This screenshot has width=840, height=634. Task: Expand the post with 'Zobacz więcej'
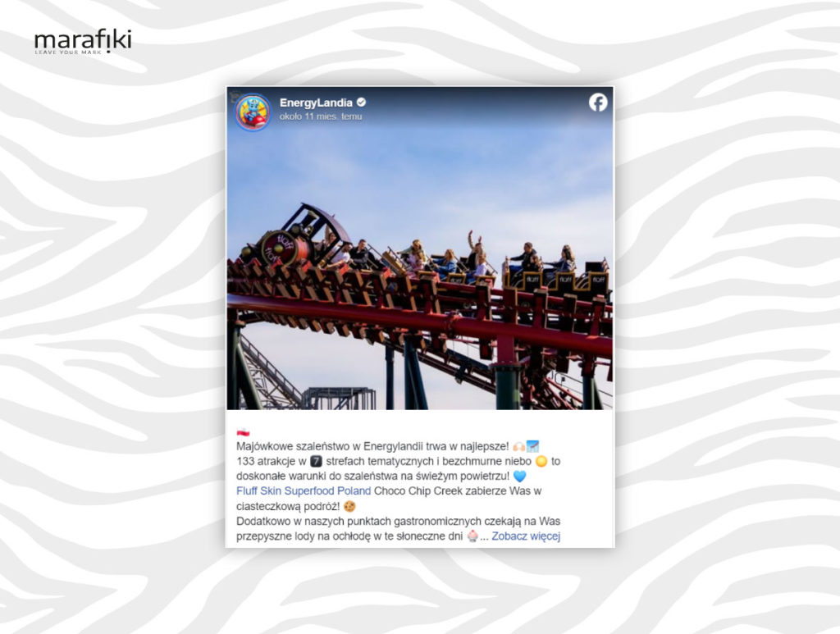(526, 536)
